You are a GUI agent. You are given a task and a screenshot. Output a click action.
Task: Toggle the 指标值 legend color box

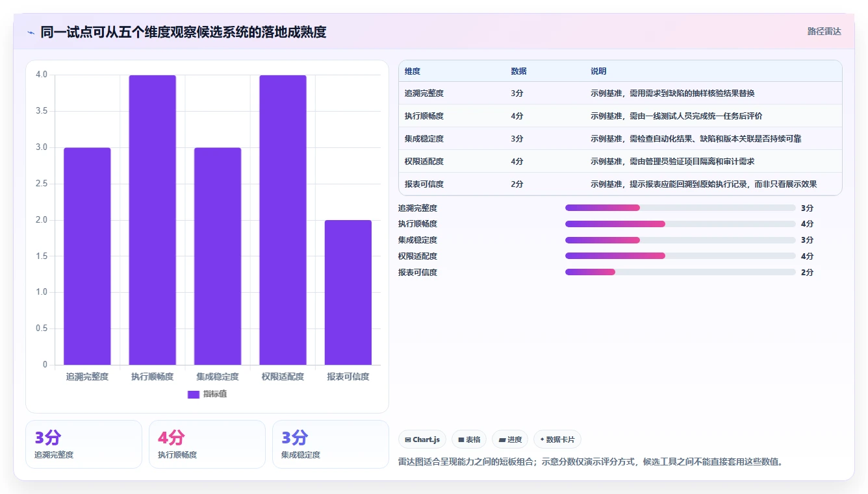(194, 394)
